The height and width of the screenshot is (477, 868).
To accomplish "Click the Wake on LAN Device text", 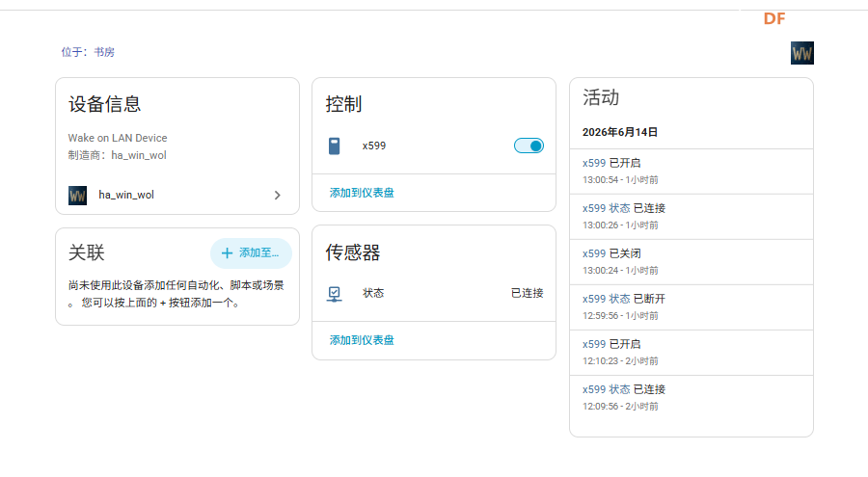I will pyautogui.click(x=118, y=138).
